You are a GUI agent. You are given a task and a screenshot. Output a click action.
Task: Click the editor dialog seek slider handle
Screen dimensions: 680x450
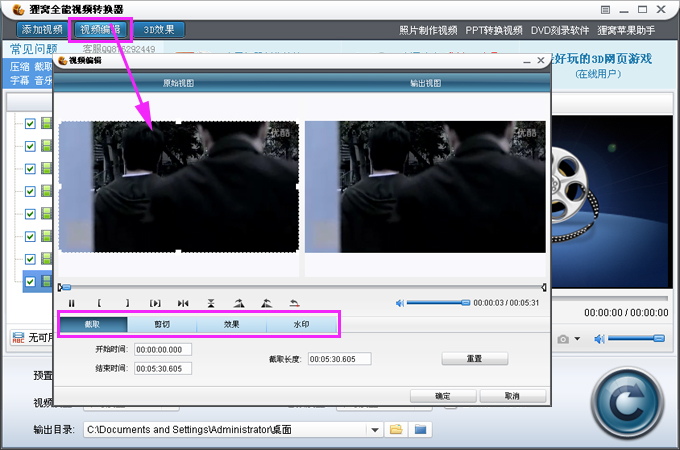tap(66, 287)
